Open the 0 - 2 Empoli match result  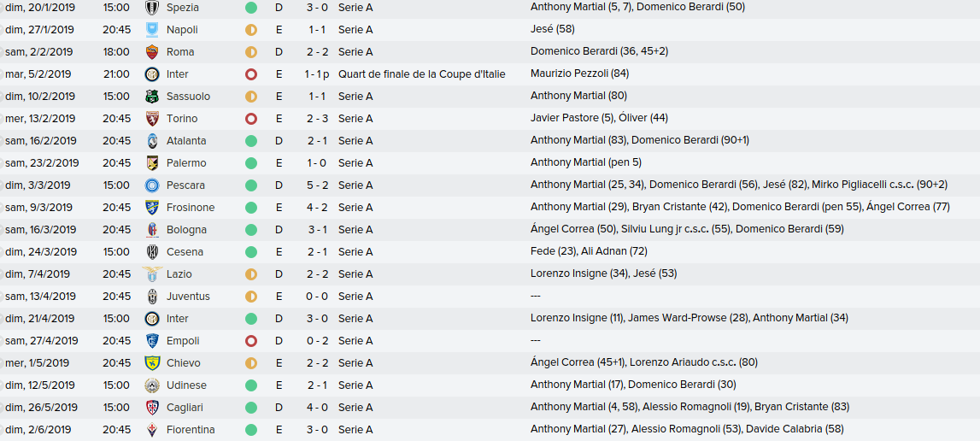[317, 341]
